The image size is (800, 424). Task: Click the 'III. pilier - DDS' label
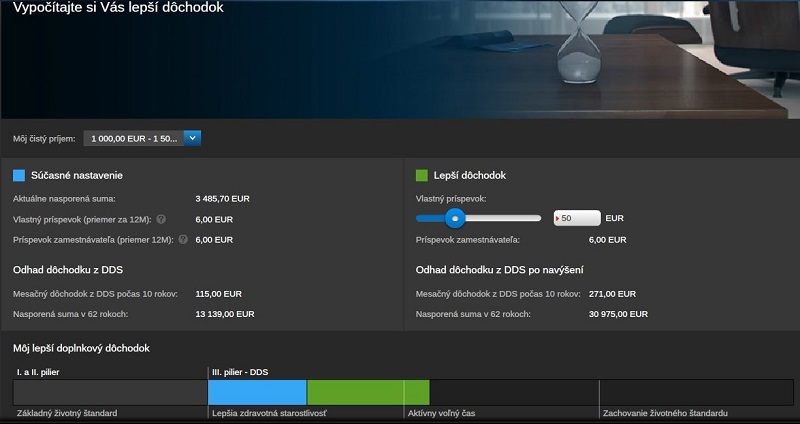point(240,372)
